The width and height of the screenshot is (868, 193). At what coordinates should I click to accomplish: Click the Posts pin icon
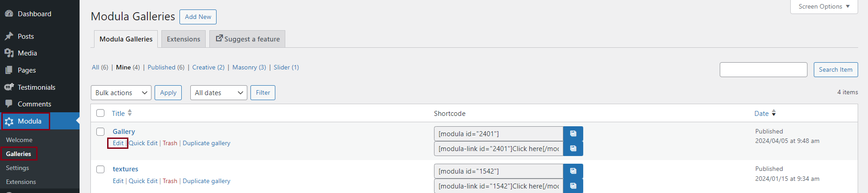[x=9, y=36]
